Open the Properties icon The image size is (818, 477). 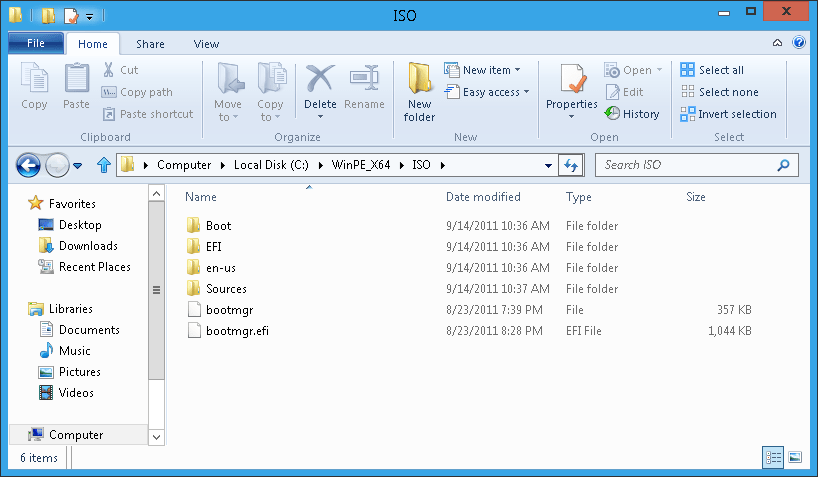coord(573,79)
